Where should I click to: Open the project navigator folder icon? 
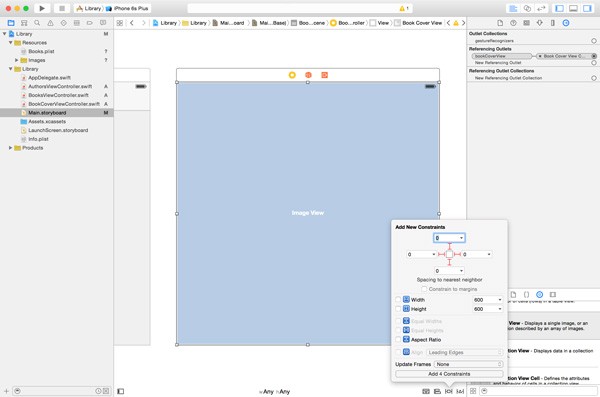coord(11,23)
